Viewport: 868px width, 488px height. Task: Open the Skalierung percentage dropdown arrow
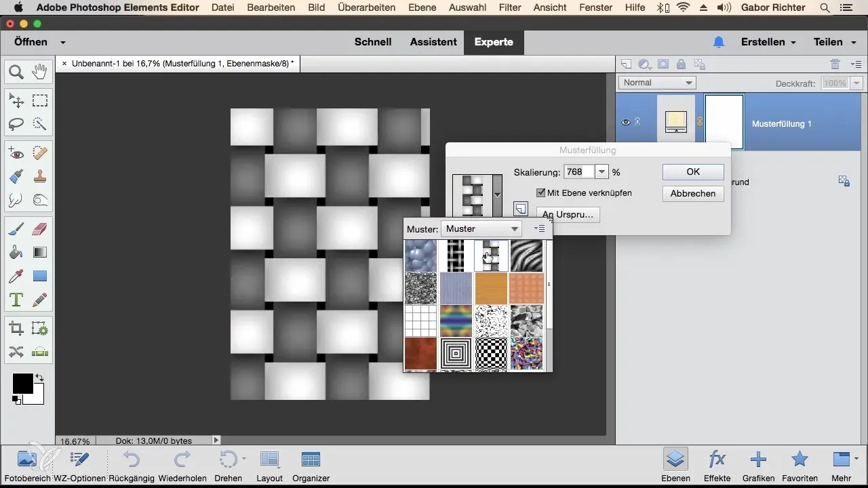click(601, 172)
